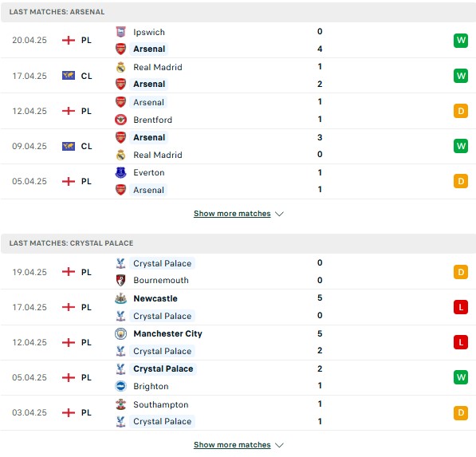Click the Bournemouth club crest icon
This screenshot has width=476, height=457.
[120, 280]
